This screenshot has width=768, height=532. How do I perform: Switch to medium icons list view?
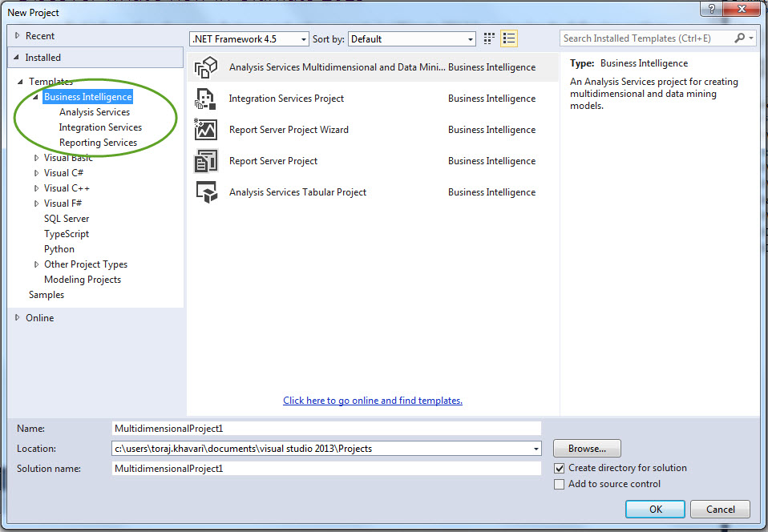point(509,38)
